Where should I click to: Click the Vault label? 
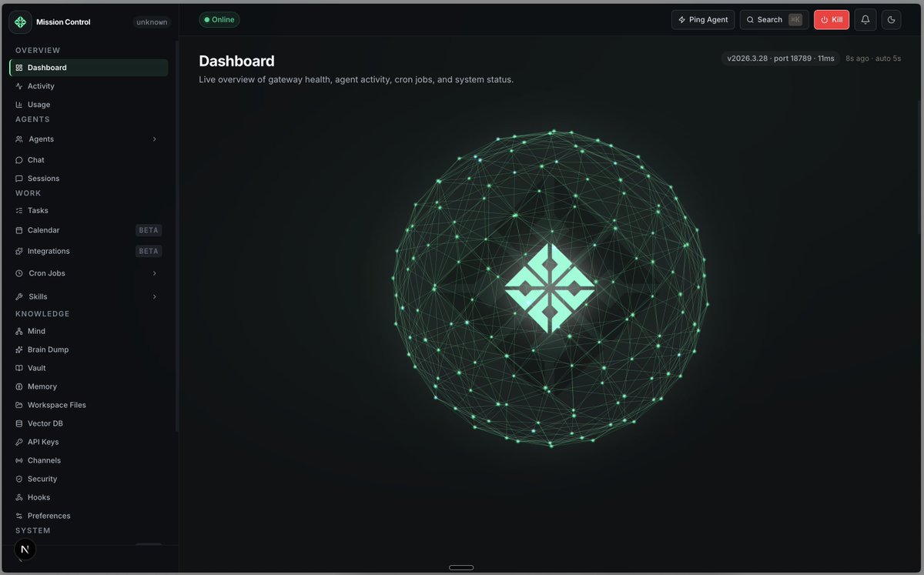tap(37, 368)
